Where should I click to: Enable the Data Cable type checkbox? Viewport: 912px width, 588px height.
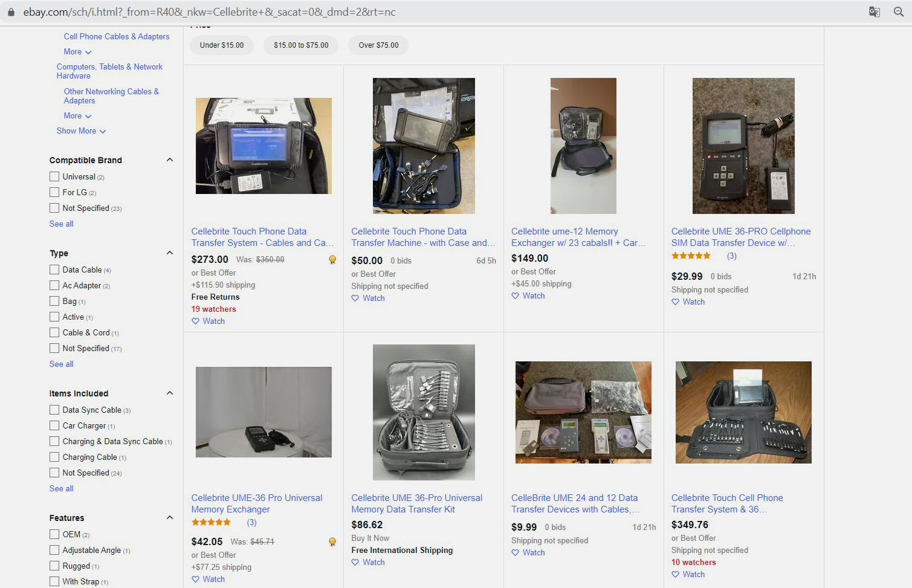tap(54, 270)
